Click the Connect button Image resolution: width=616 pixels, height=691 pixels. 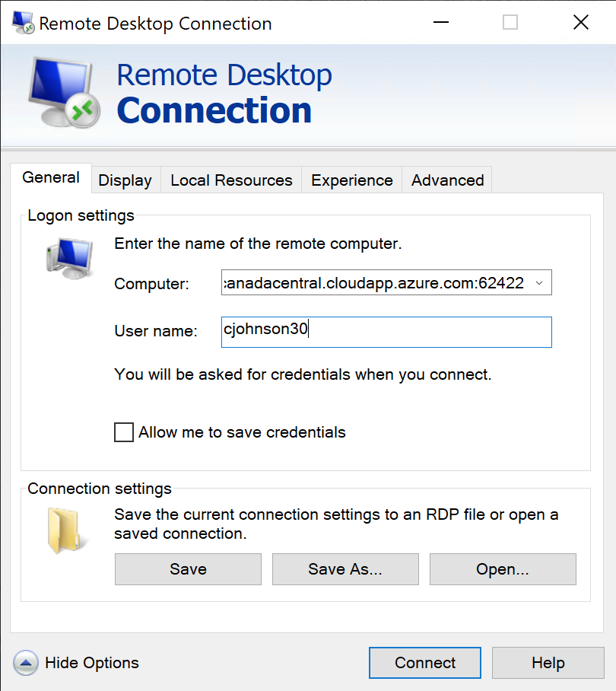[424, 662]
